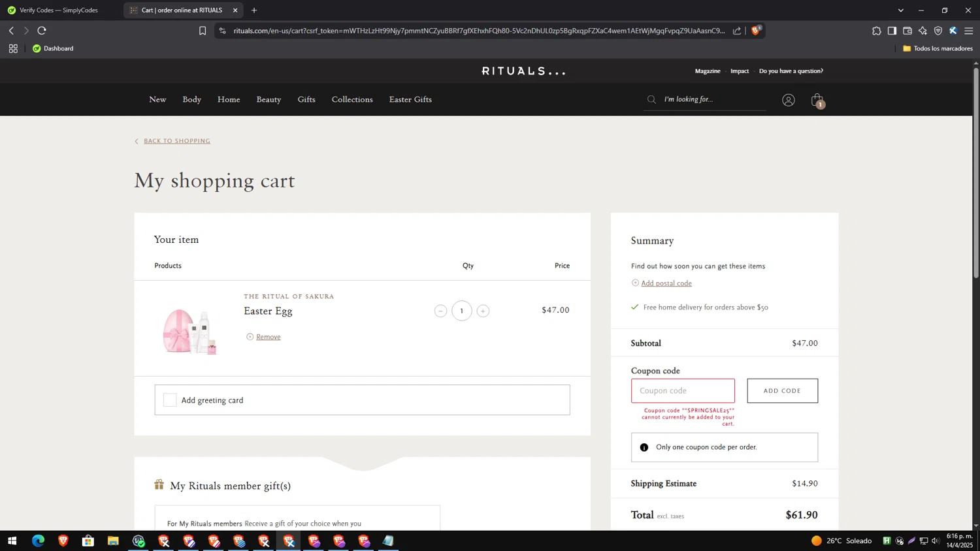The image size is (980, 551).
Task: Decrease Easter Egg quantity with minus button
Action: coord(440,311)
